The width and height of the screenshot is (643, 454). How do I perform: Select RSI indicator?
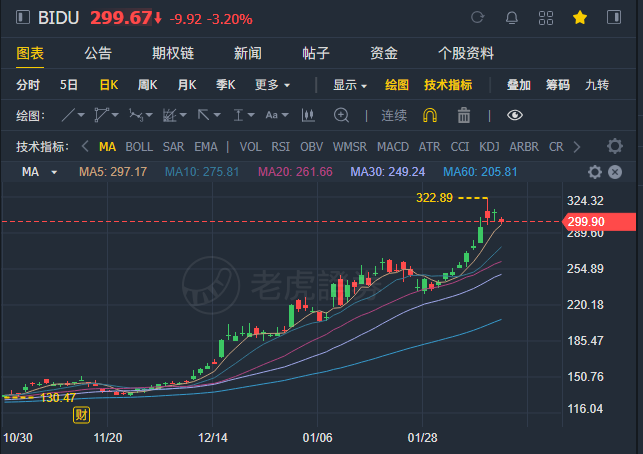[x=280, y=146]
